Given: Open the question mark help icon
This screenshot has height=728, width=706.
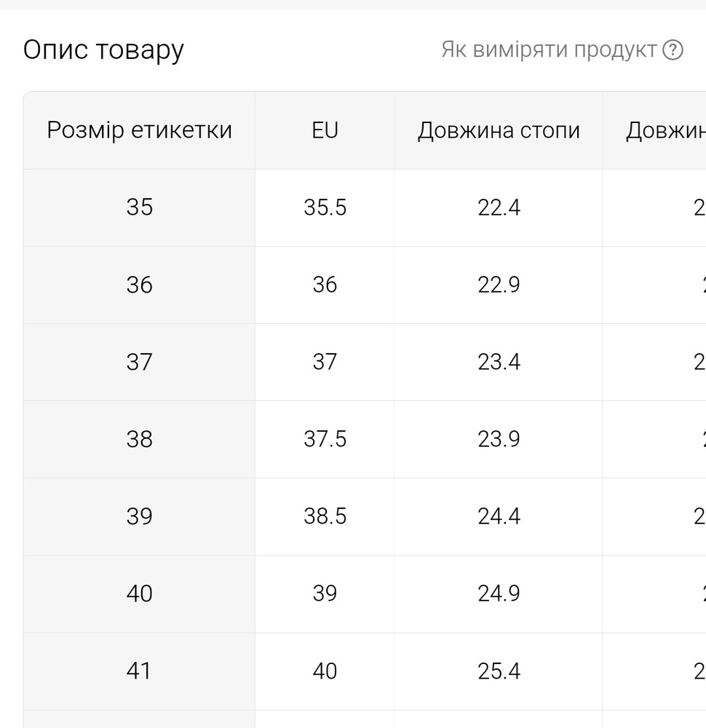Looking at the screenshot, I should pyautogui.click(x=673, y=50).
